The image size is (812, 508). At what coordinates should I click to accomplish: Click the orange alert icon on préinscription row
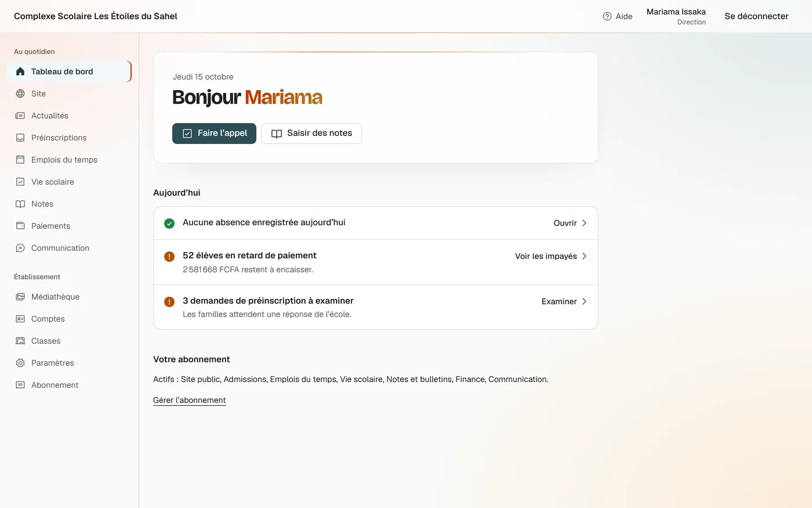point(169,302)
